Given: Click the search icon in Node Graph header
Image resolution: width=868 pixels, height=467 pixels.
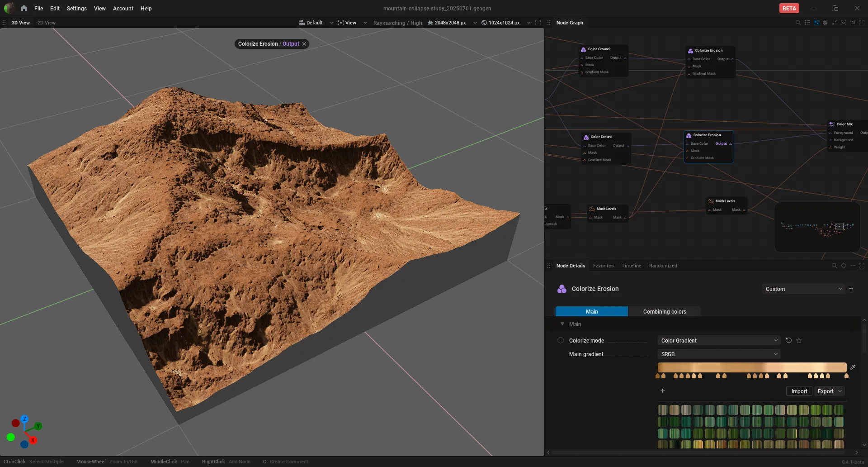Looking at the screenshot, I should 798,23.
